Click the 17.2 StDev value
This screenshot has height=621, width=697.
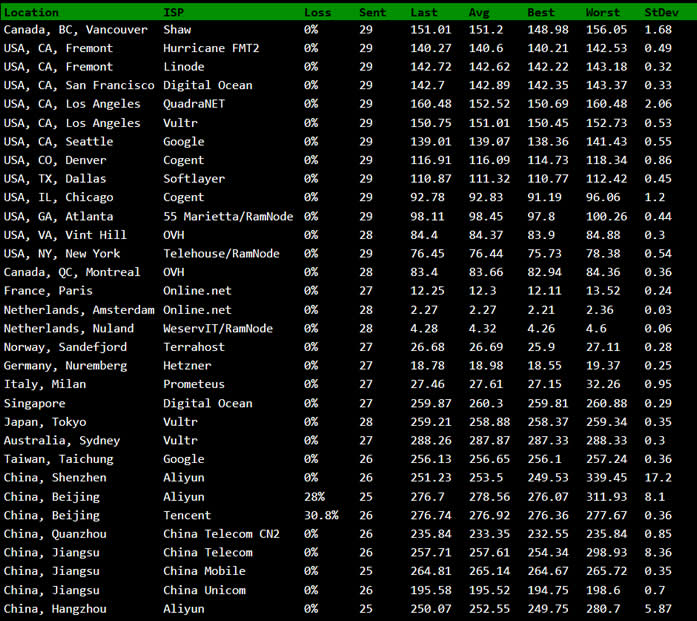click(658, 478)
